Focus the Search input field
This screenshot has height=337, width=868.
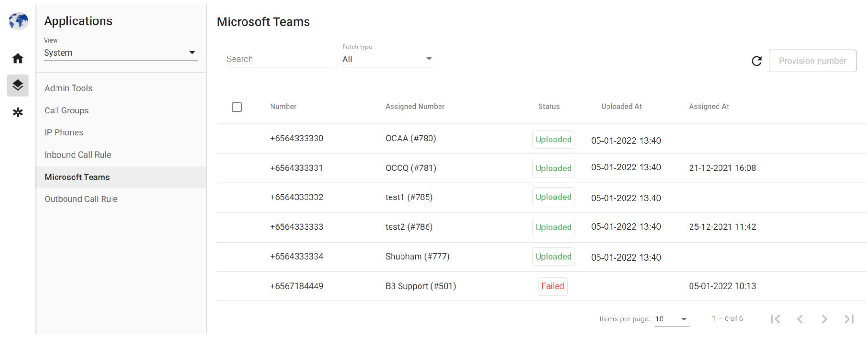(281, 59)
